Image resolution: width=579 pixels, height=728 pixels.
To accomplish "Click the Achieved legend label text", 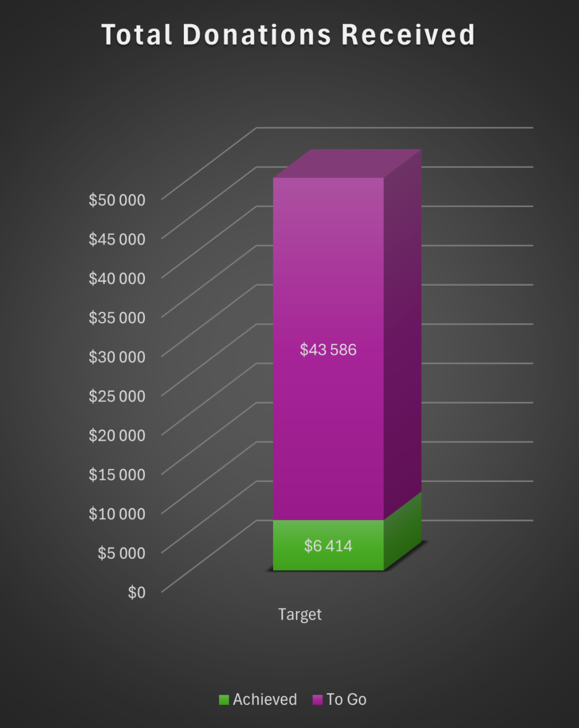I will click(265, 700).
